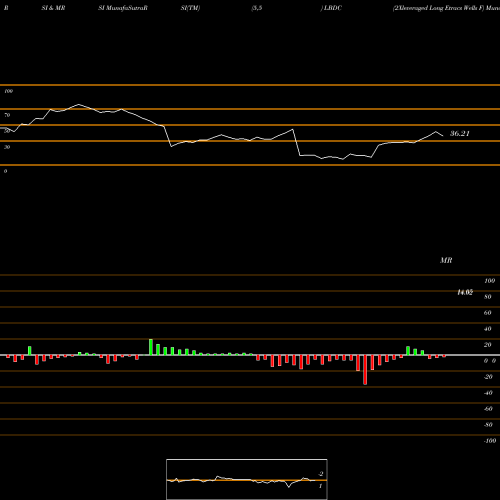Click the 'SI & MR' header label
This screenshot has width=500, height=500.
click(53, 8)
